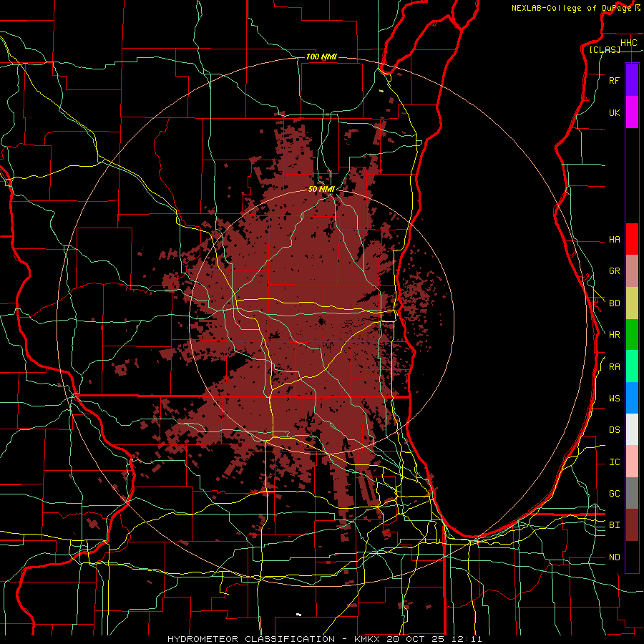Screen dimensions: 644x644
Task: Click the DS white legend swatch
Action: click(x=632, y=429)
